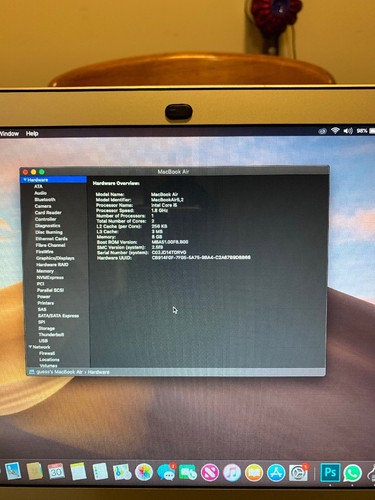This screenshot has height=500, width=375.
Task: Click the Model Identifier value MacBookAir
Action: click(x=167, y=200)
